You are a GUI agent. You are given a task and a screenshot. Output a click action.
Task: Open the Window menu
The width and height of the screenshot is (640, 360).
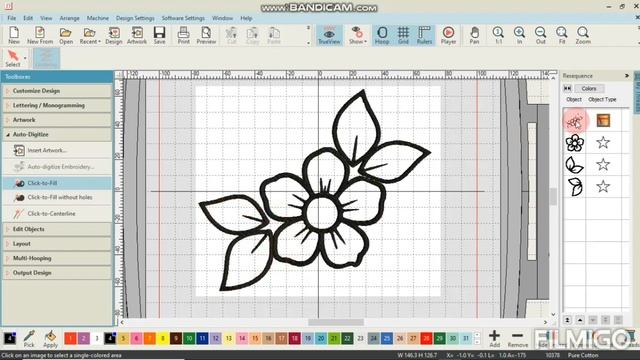pos(222,18)
